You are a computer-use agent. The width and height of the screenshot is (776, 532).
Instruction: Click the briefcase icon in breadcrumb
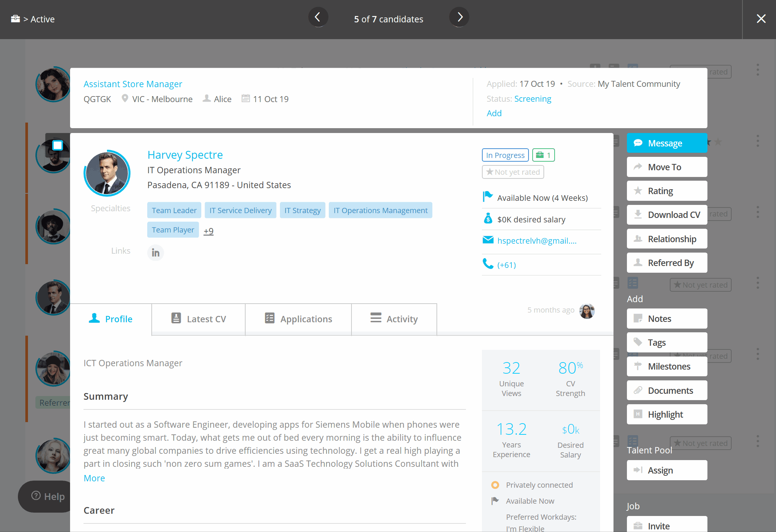click(15, 19)
